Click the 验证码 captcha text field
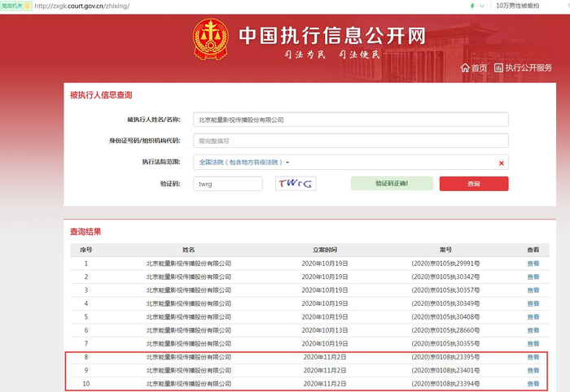The height and width of the screenshot is (392, 570). click(x=228, y=184)
